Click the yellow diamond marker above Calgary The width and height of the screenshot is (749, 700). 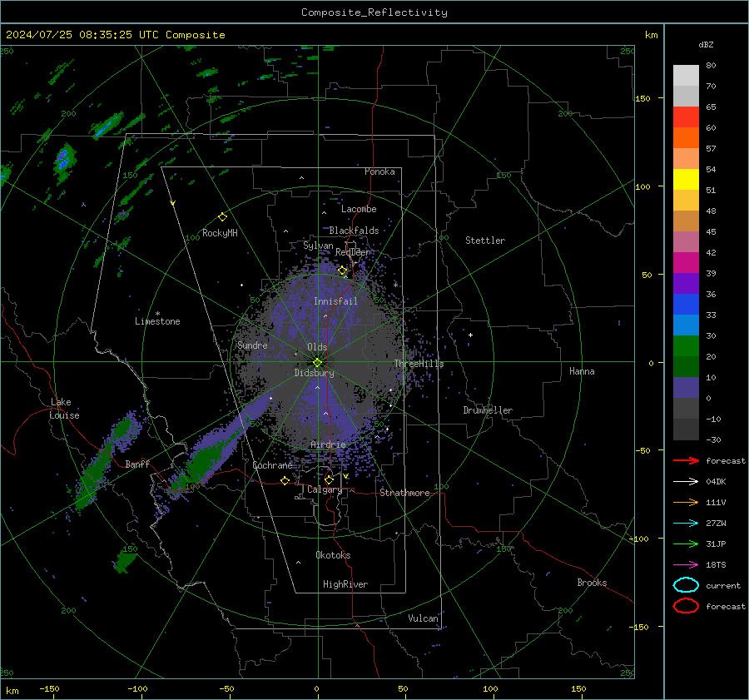(329, 479)
